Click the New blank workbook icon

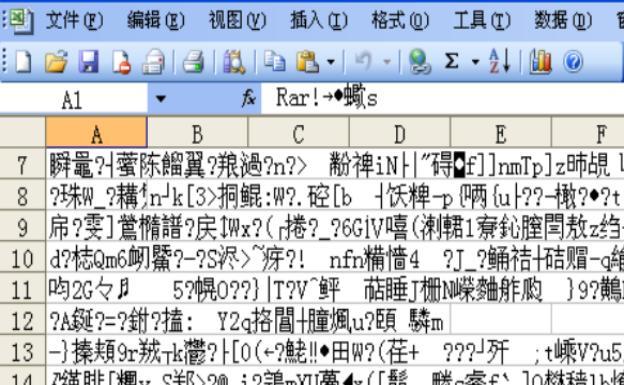pyautogui.click(x=23, y=62)
